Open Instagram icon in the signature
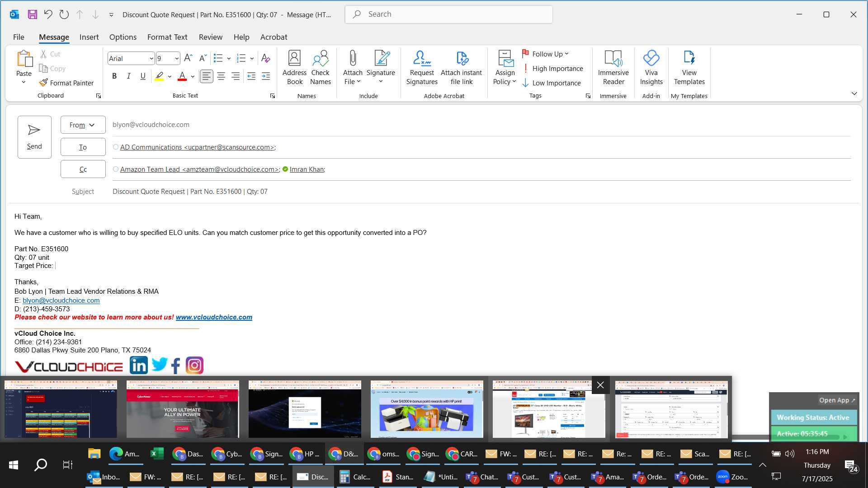868x488 pixels. pos(195,366)
